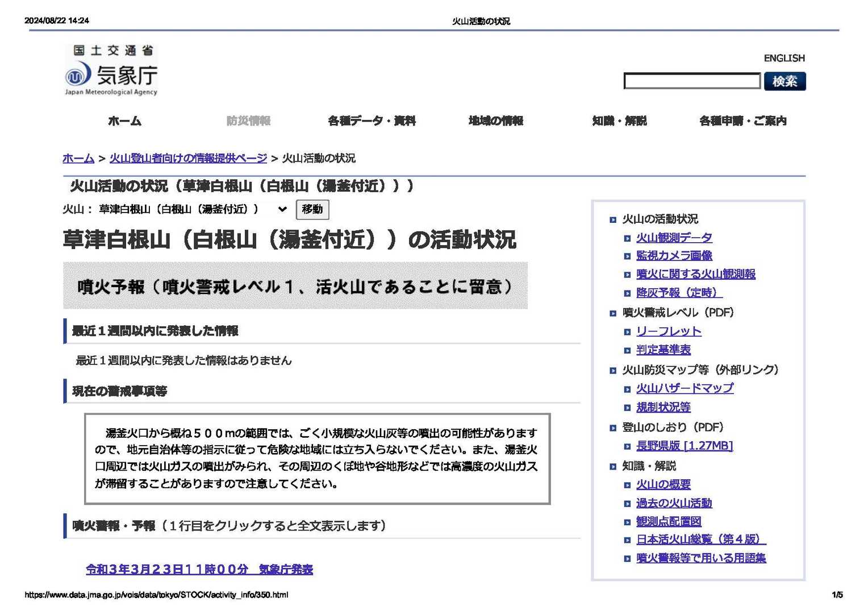Open the 令和3年3月23日 気象庁発表 announcement
The image size is (868, 614).
199,569
